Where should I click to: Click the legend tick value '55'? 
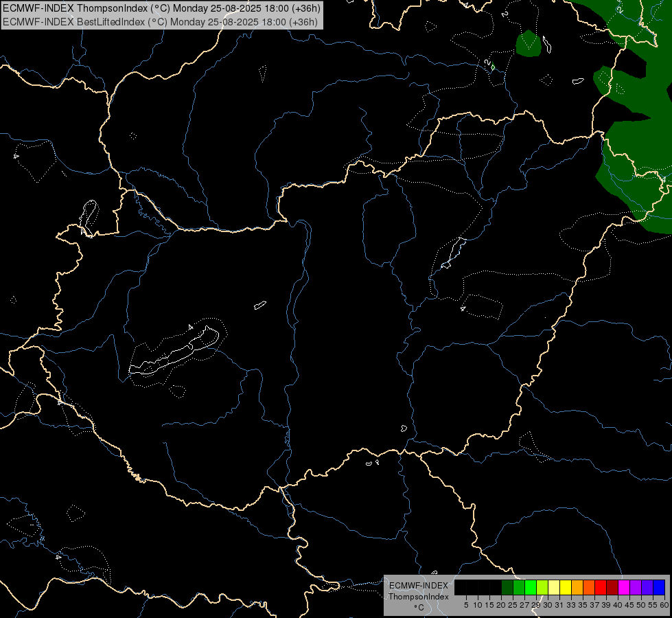652,605
